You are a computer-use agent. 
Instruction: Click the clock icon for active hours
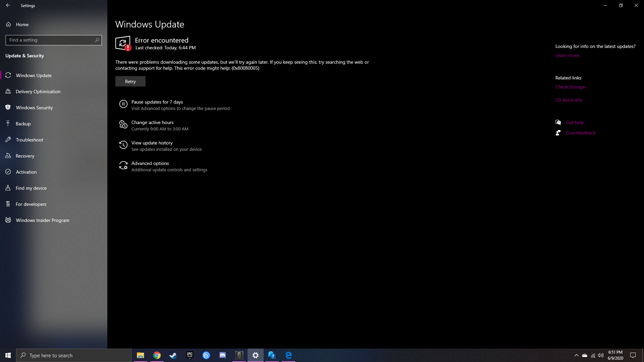click(x=123, y=125)
